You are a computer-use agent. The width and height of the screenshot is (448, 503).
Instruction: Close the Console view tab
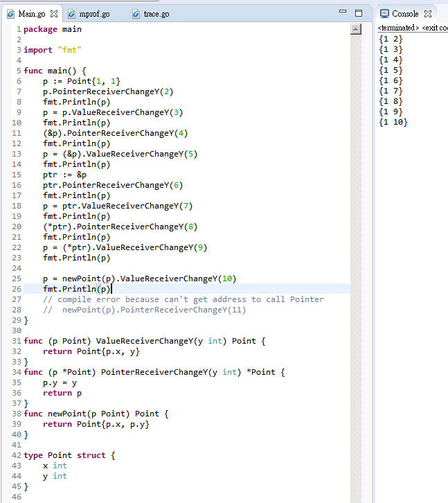coord(428,14)
